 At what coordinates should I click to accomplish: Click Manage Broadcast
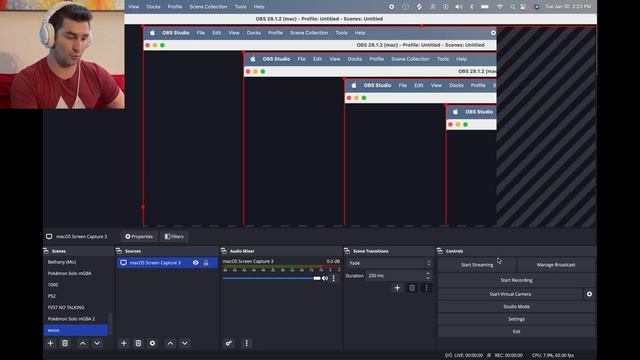(x=556, y=265)
